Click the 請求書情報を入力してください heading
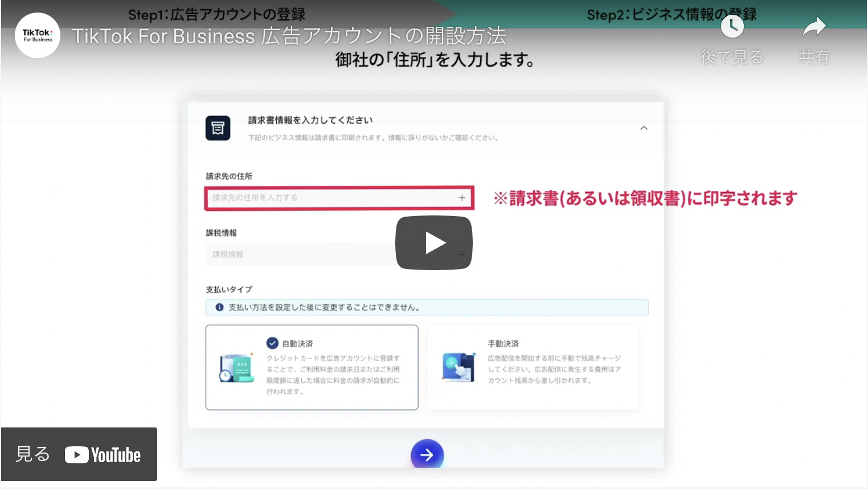Viewport: 868px width, 489px height. click(310, 120)
